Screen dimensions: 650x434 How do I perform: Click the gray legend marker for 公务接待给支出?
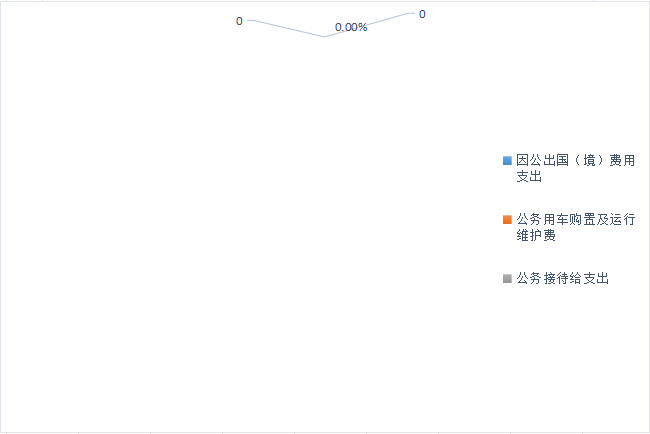pos(507,279)
